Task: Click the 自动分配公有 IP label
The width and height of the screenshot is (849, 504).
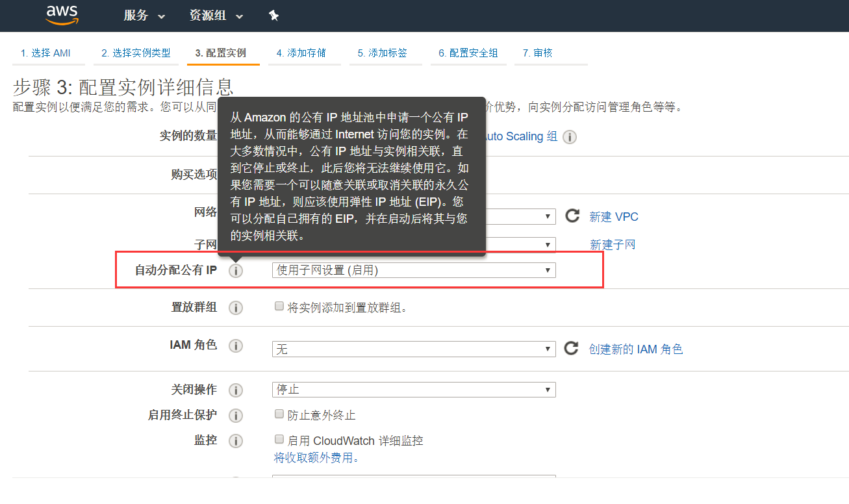Action: click(x=176, y=270)
